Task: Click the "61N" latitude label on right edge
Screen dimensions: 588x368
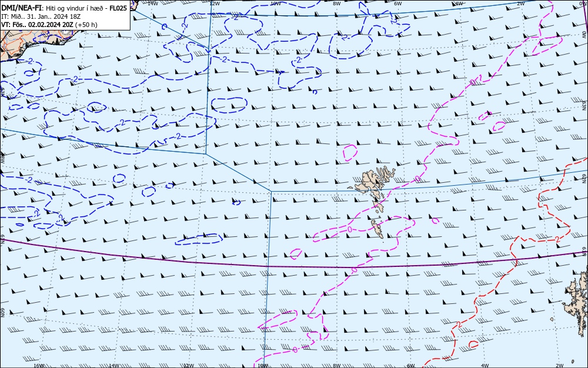Action: click(x=584, y=252)
